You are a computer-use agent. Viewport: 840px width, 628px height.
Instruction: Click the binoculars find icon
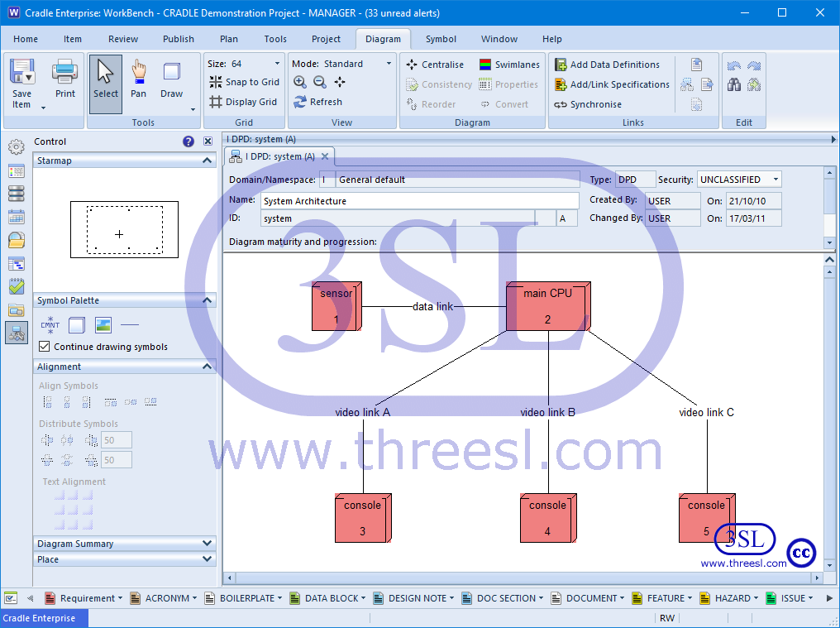734,84
